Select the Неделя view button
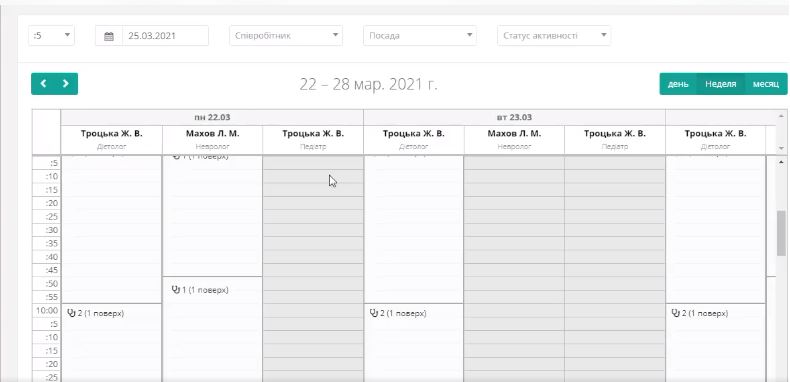 720,84
